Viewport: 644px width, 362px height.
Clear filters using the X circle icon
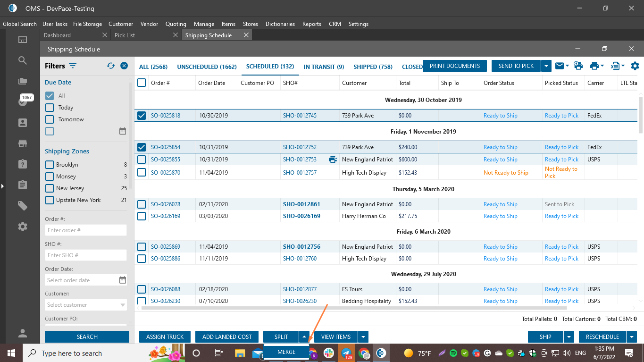tap(124, 66)
